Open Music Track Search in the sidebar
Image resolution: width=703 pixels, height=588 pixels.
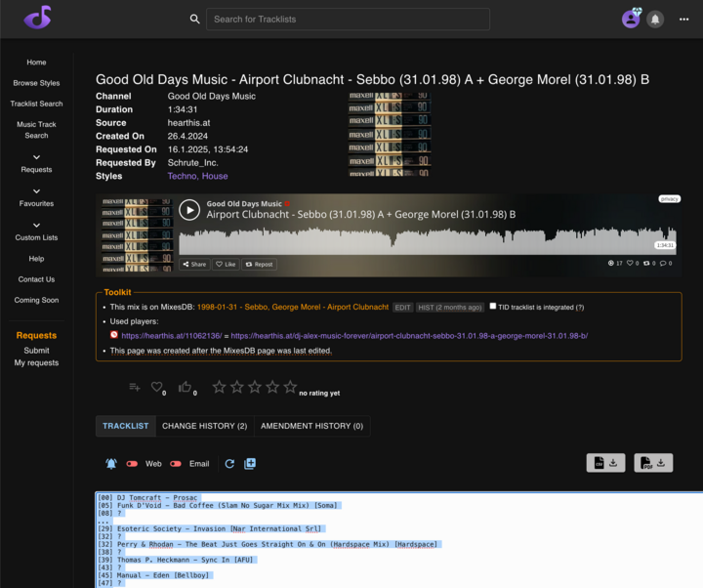(36, 130)
